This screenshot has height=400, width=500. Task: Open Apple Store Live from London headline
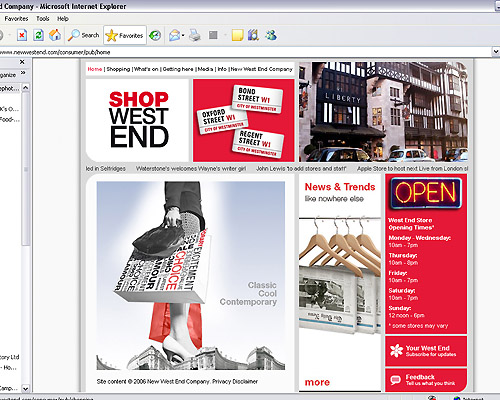click(412, 169)
